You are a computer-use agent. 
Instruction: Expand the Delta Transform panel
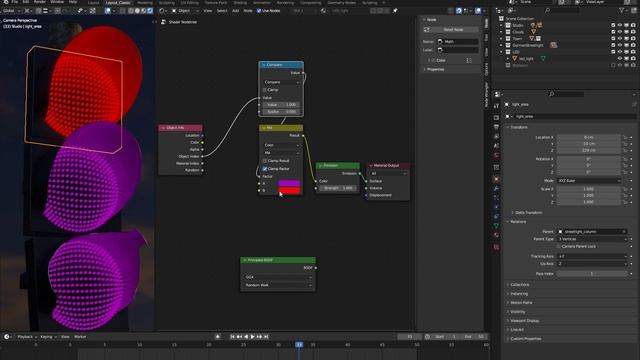[528, 213]
